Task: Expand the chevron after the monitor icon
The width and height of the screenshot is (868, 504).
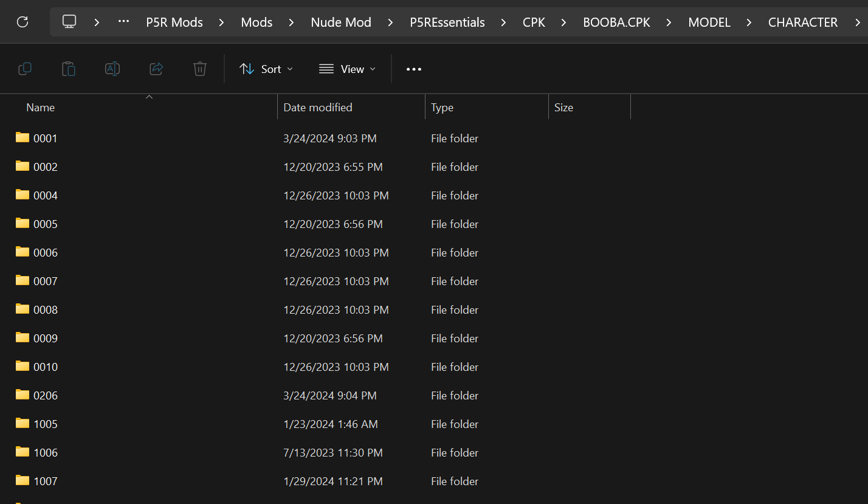Action: click(x=97, y=22)
